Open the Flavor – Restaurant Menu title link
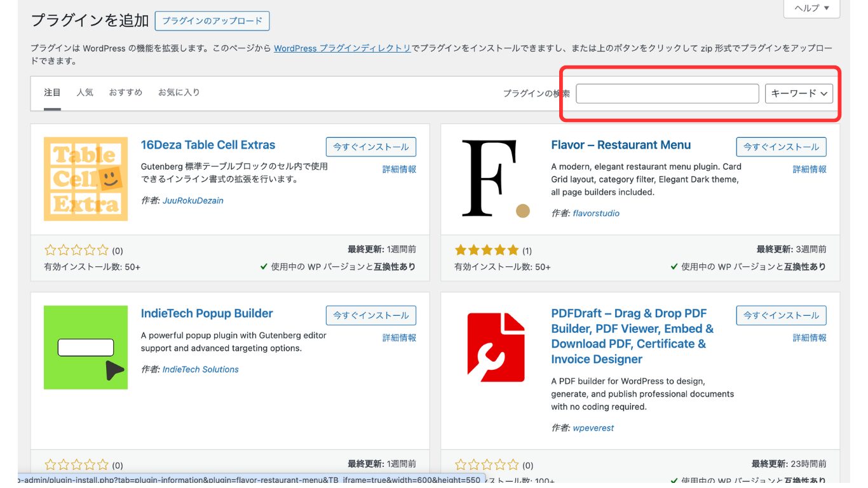The width and height of the screenshot is (868, 488). 621,145
